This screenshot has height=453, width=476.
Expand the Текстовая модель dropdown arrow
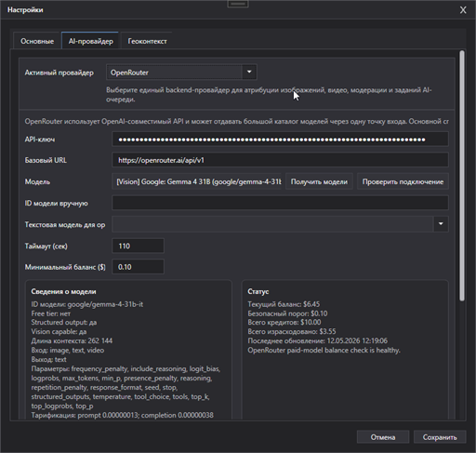(x=441, y=224)
